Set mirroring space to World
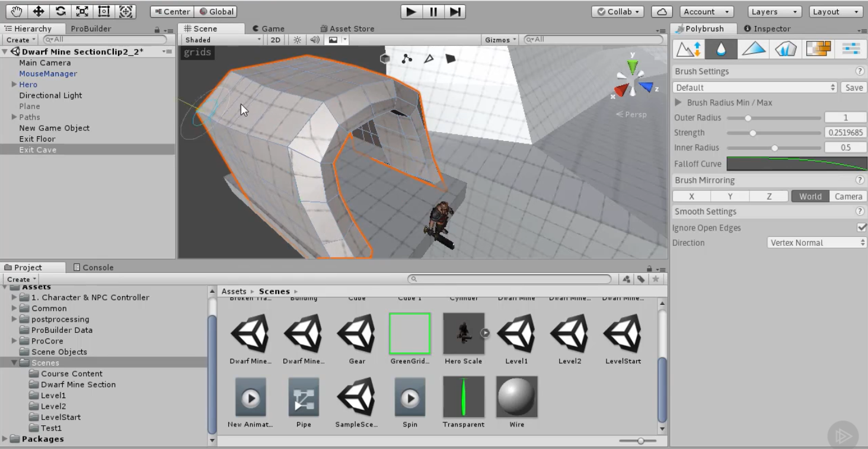The height and width of the screenshot is (449, 868). click(810, 197)
